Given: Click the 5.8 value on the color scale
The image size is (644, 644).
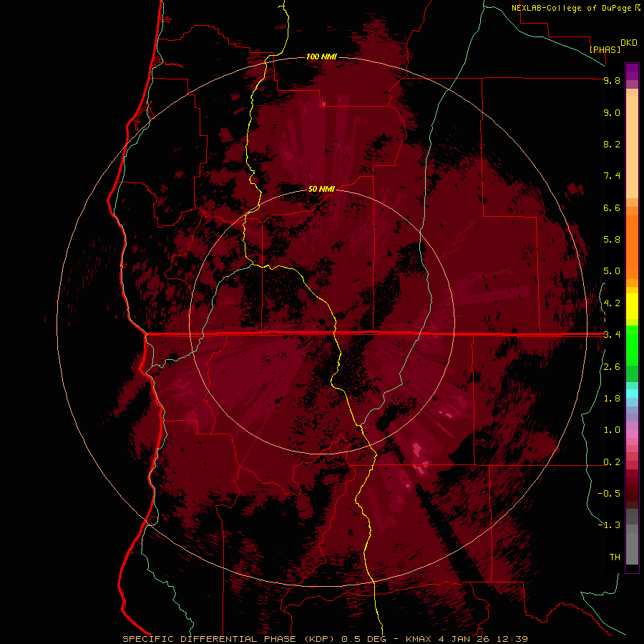Looking at the screenshot, I should [612, 240].
